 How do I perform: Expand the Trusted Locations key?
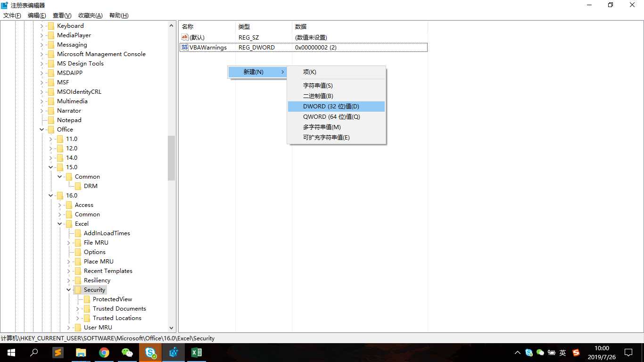pyautogui.click(x=78, y=318)
